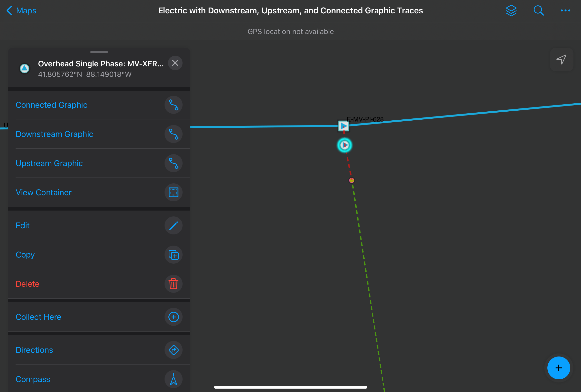Viewport: 581px width, 392px height.
Task: Tap the location arrow button
Action: [562, 59]
